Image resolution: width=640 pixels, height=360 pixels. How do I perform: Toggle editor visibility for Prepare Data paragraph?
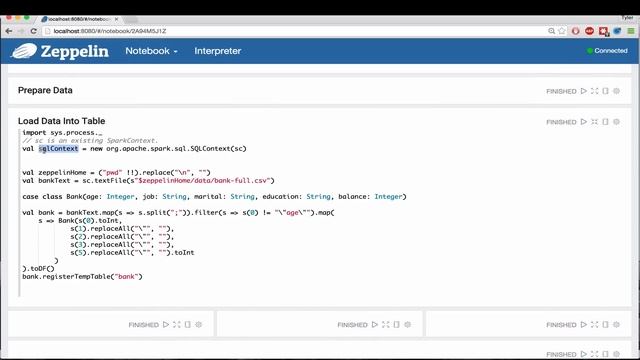595,91
